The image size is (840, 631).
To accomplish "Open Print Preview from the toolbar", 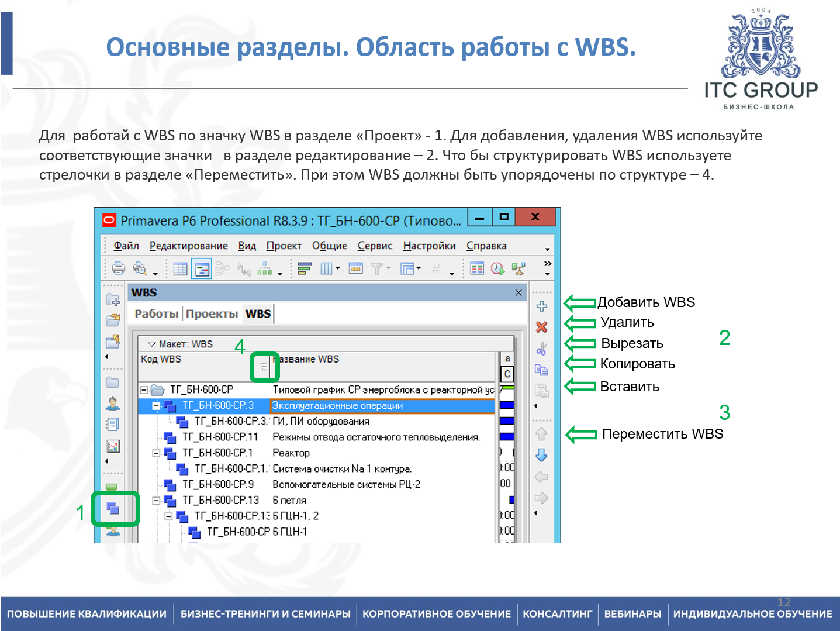I will click(x=140, y=268).
